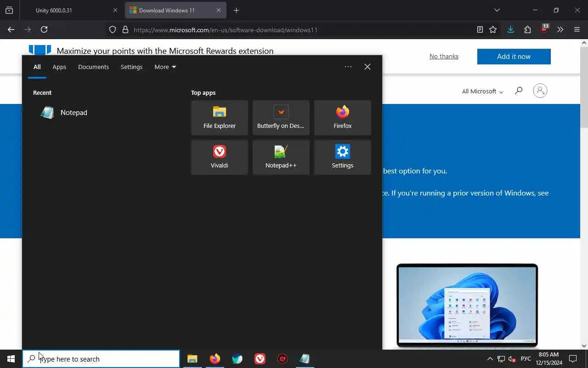Toggle reader view icon
The image size is (588, 368).
480,29
